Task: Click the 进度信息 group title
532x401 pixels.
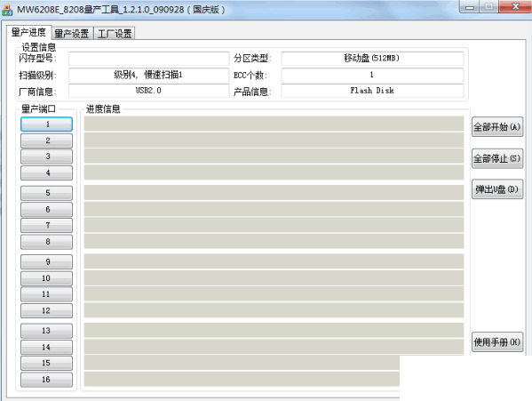Action: tap(103, 109)
